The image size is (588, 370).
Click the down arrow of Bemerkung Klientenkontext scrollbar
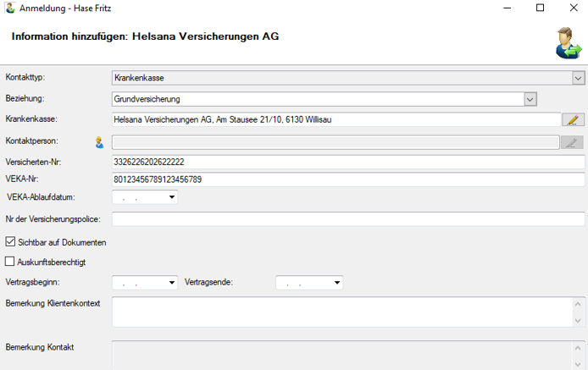pos(580,321)
